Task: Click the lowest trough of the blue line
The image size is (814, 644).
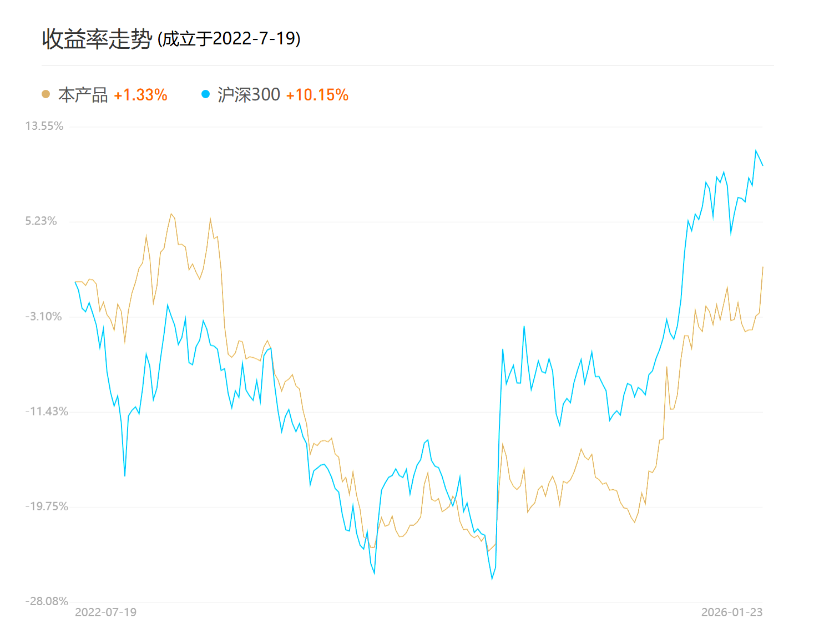Action: point(492,579)
